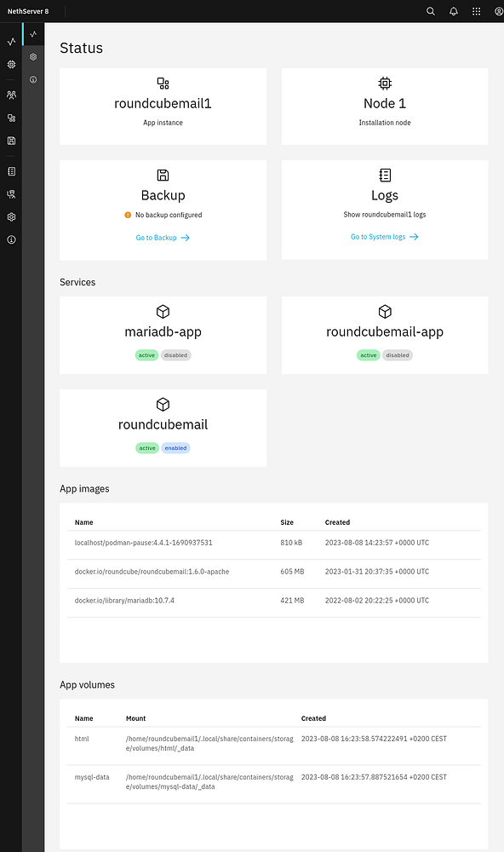Open About info icon in main sidebar
The height and width of the screenshot is (852, 504).
pyautogui.click(x=11, y=239)
